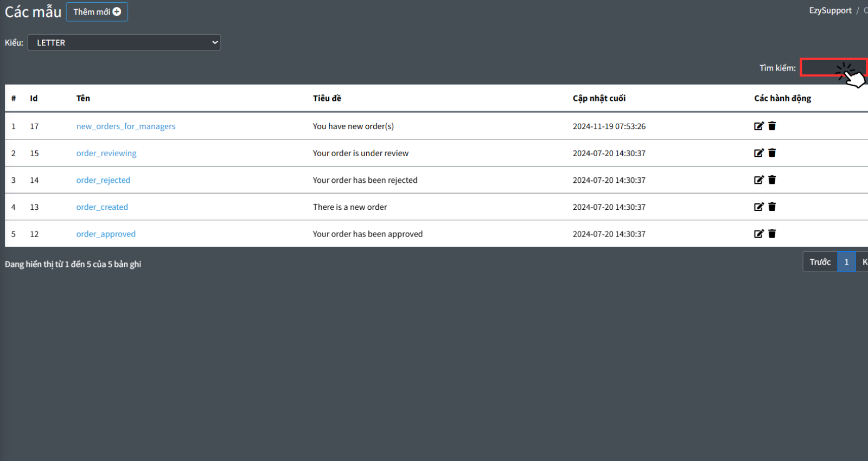The width and height of the screenshot is (868, 461).
Task: Delete the order_reviewing template
Action: point(772,153)
